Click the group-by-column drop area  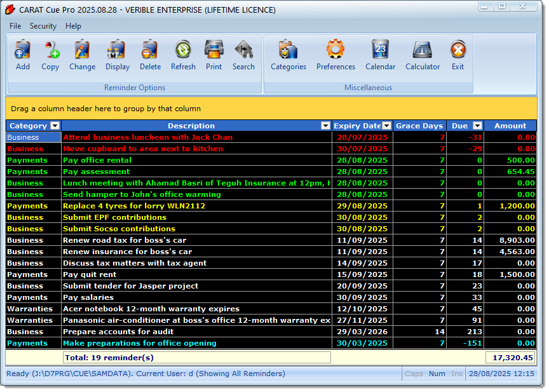pos(271,109)
